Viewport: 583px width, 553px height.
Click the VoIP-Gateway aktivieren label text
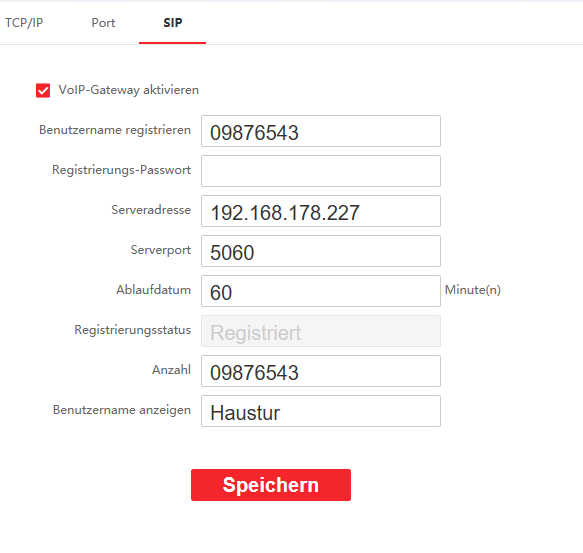tap(129, 90)
